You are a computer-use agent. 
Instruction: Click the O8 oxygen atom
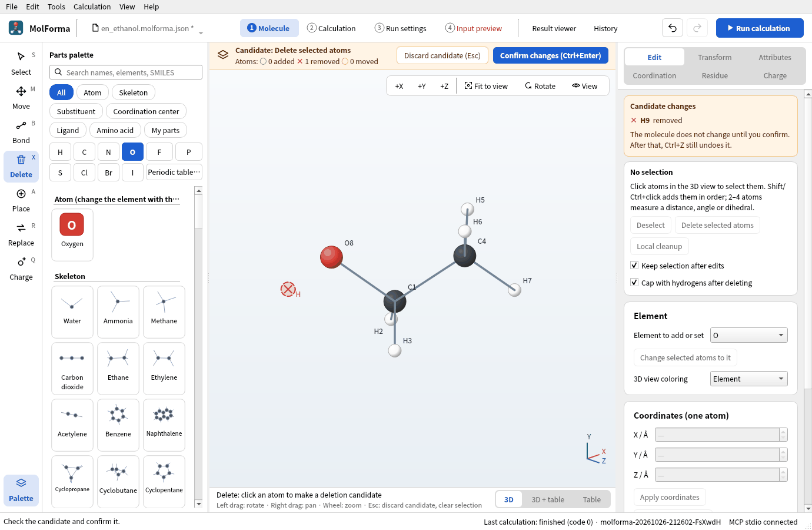(331, 257)
